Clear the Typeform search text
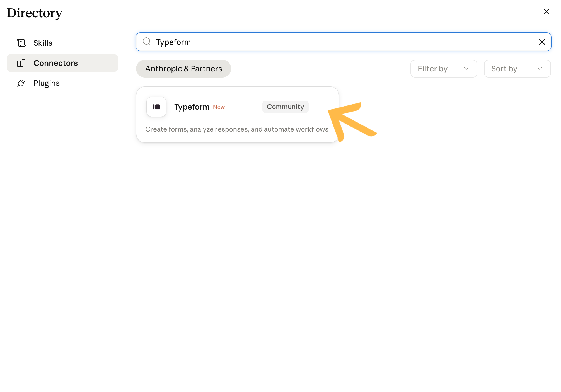The image size is (561, 392). 542,42
